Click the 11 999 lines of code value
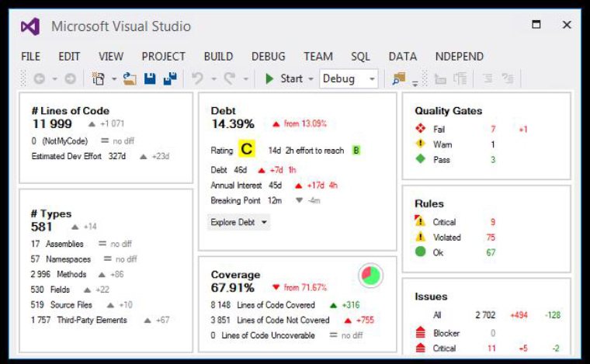Viewport: 590px width, 364px height. click(x=52, y=123)
